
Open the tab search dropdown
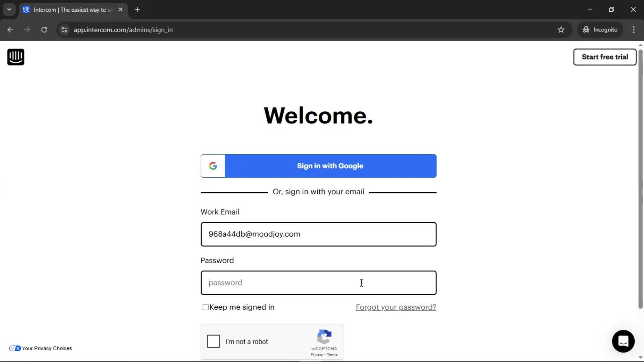tap(9, 10)
